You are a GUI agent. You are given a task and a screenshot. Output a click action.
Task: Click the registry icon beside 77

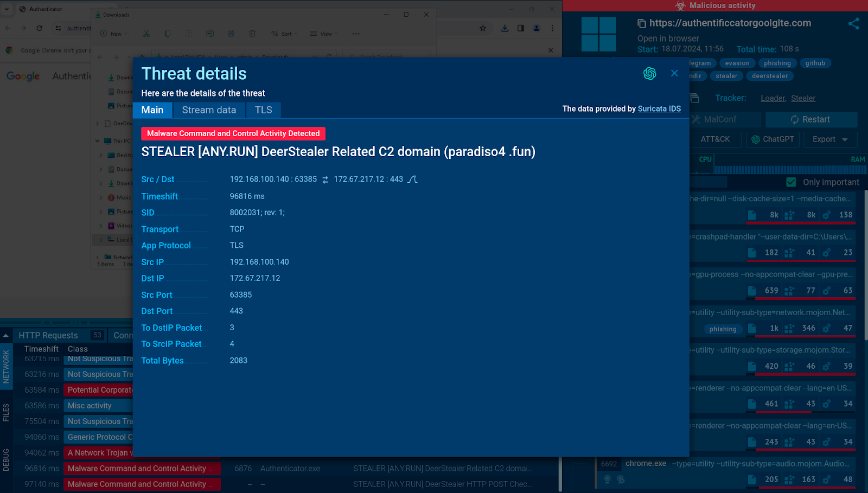[x=789, y=291]
